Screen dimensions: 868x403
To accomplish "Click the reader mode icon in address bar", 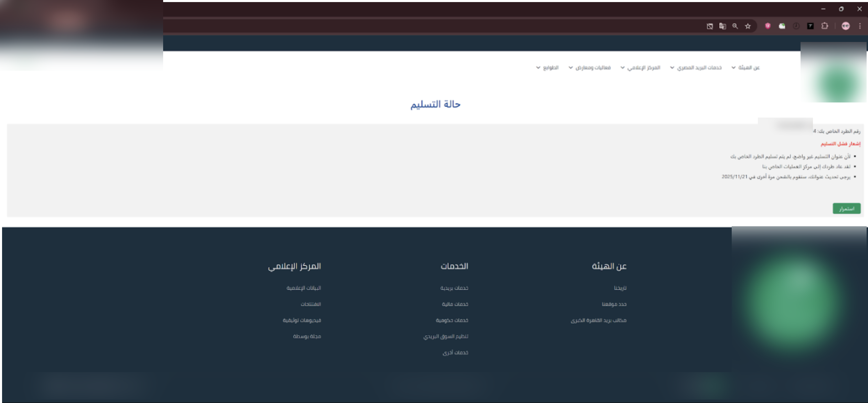I will 710,26.
